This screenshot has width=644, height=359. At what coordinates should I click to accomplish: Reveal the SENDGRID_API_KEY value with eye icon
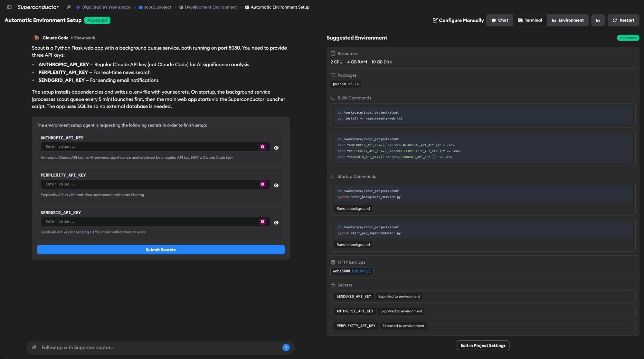click(276, 222)
